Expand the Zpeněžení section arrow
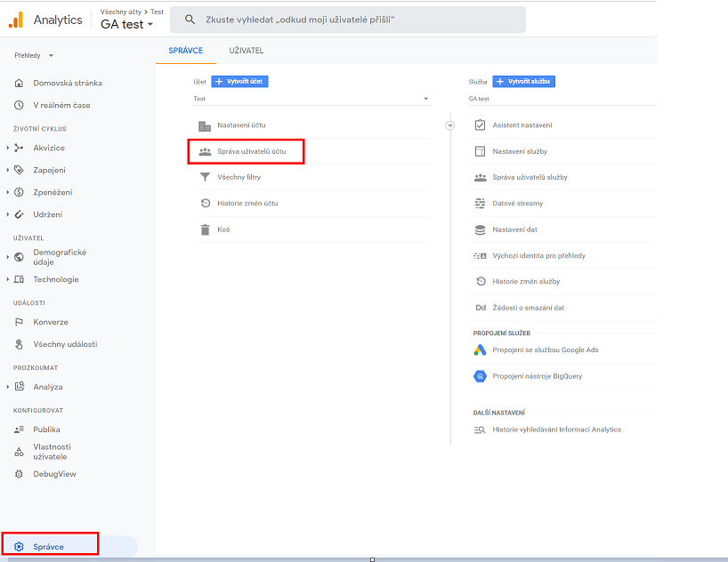This screenshot has height=562, width=728. (x=8, y=192)
